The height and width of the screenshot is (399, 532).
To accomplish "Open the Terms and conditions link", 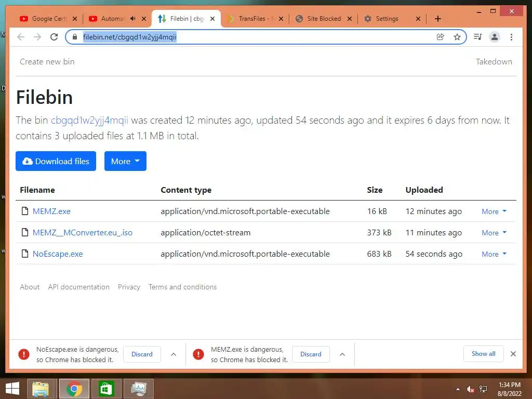I will pos(182,287).
